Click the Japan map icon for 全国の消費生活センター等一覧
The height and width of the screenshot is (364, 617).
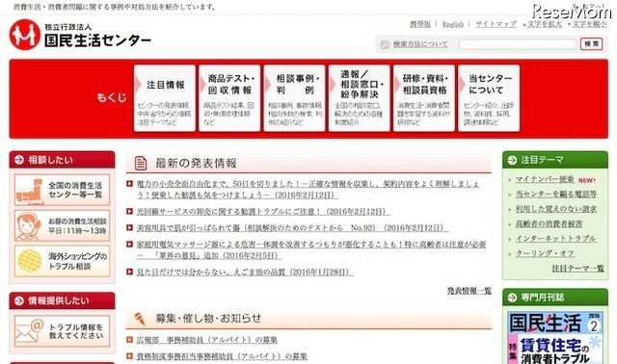[x=29, y=192]
